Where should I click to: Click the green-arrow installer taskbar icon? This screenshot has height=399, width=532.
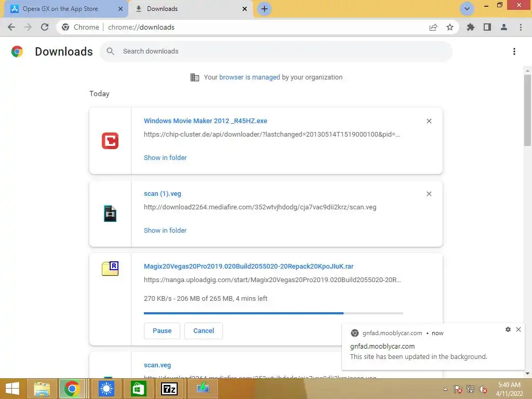203,389
